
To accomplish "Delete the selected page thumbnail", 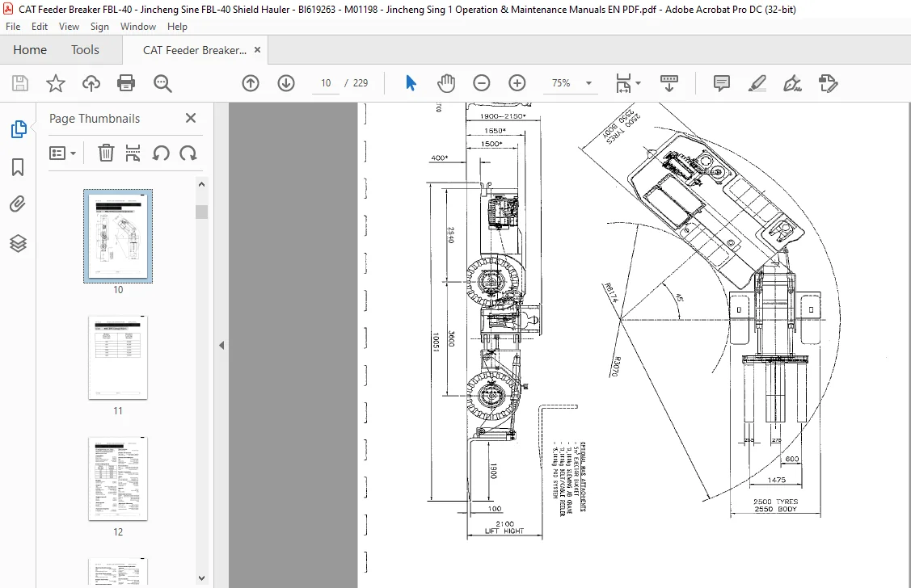I will point(106,153).
